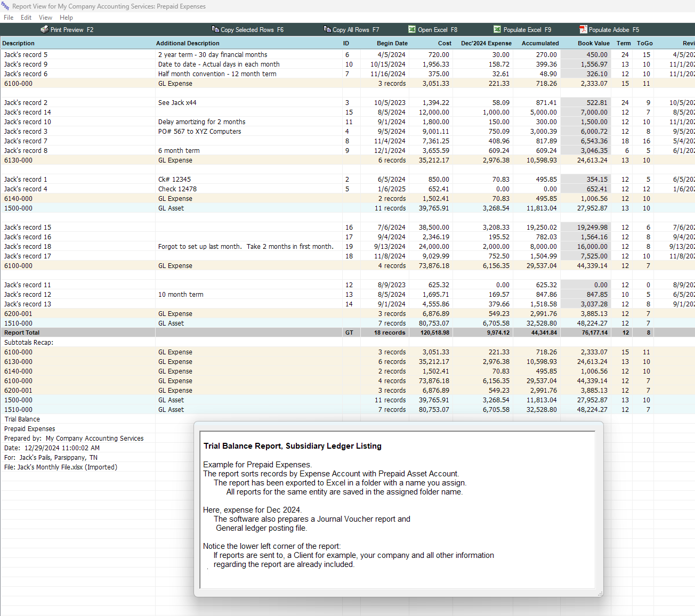The image size is (695, 616).
Task: Click Populate Excel F9 label
Action: point(528,30)
